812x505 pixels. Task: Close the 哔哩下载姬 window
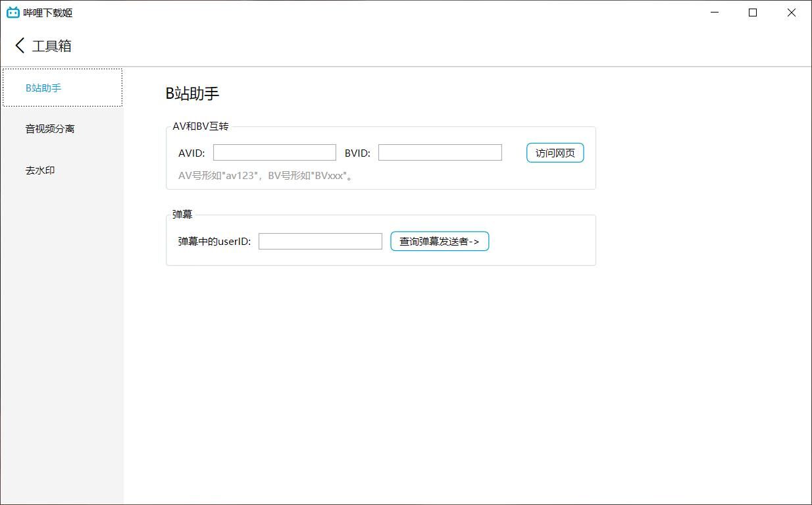click(x=791, y=13)
